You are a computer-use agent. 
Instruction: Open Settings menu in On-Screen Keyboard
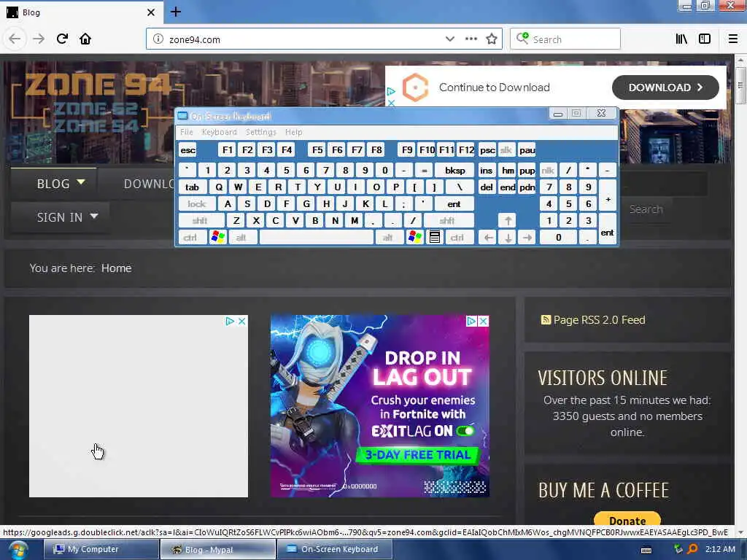click(x=260, y=132)
